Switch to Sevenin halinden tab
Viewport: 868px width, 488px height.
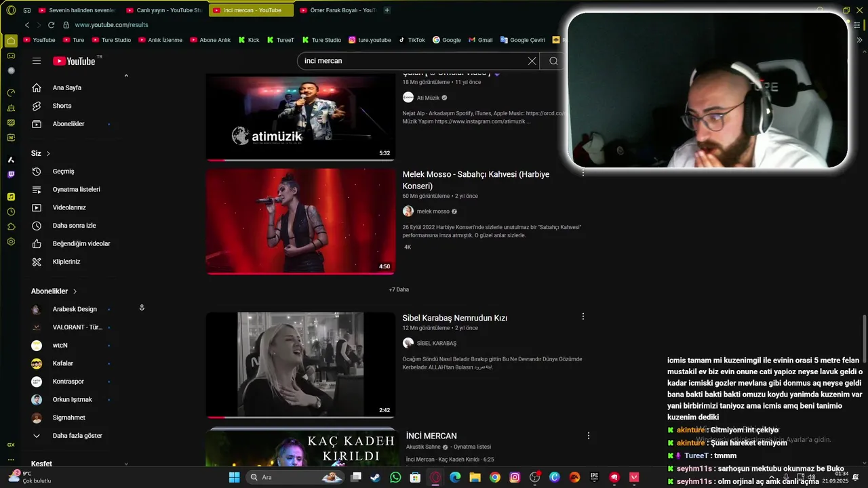77,10
